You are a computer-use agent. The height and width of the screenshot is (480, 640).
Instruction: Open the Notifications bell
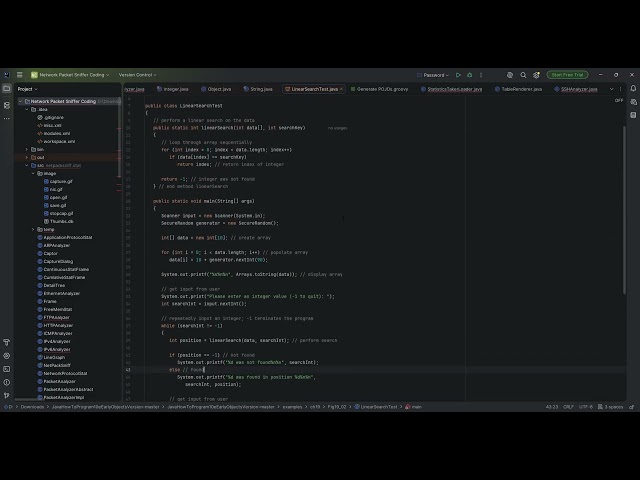click(x=633, y=89)
